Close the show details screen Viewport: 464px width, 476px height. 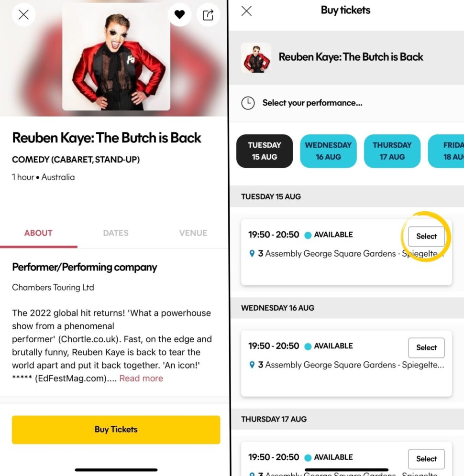tap(24, 14)
